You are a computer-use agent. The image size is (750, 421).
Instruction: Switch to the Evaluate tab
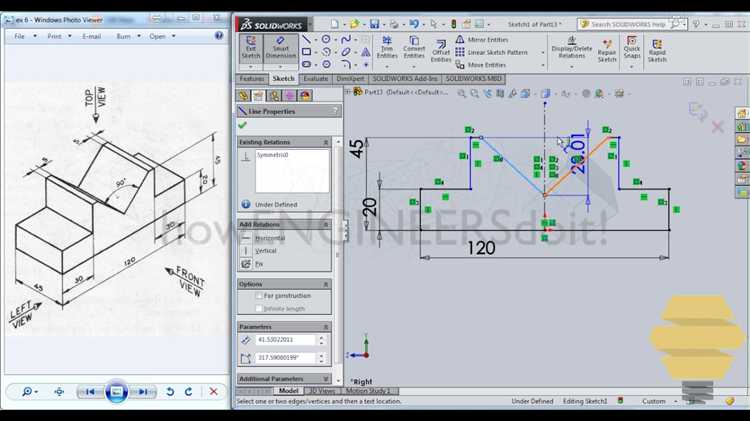316,78
